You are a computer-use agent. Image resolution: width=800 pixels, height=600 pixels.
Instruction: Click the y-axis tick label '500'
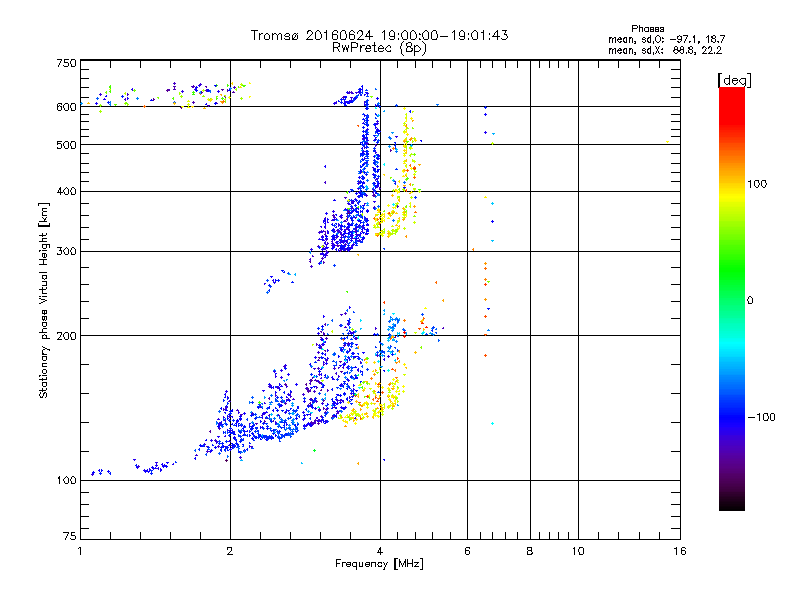pyautogui.click(x=67, y=145)
